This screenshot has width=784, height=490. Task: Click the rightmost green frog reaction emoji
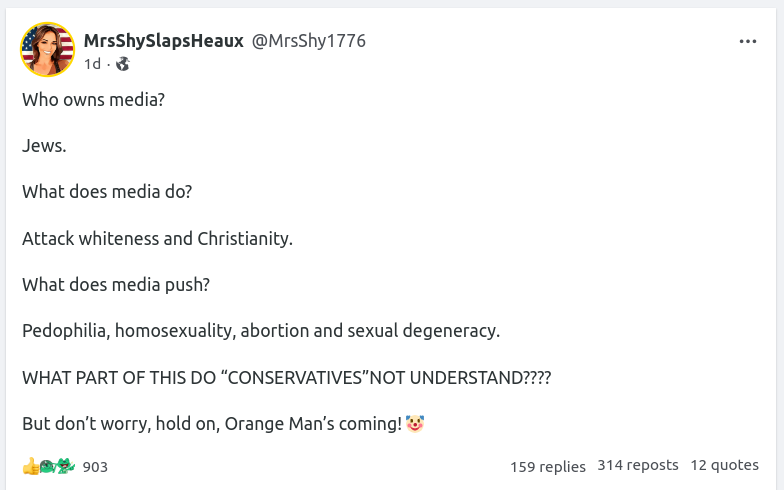point(66,466)
